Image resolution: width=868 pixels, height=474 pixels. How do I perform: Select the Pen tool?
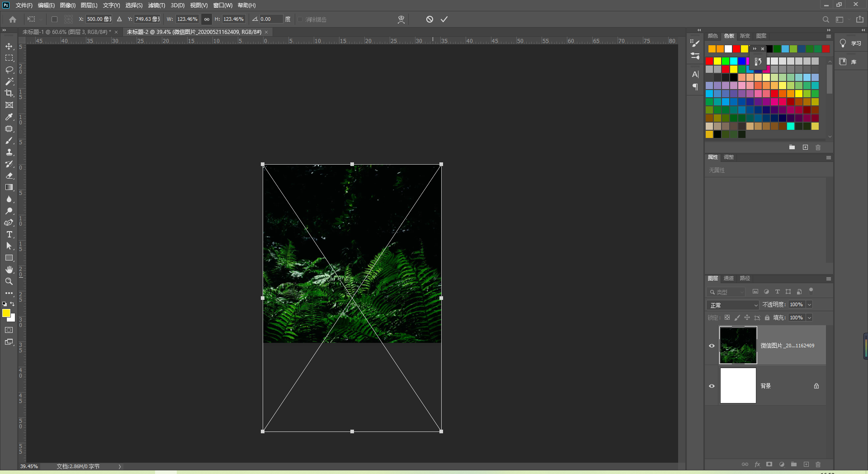tap(9, 223)
